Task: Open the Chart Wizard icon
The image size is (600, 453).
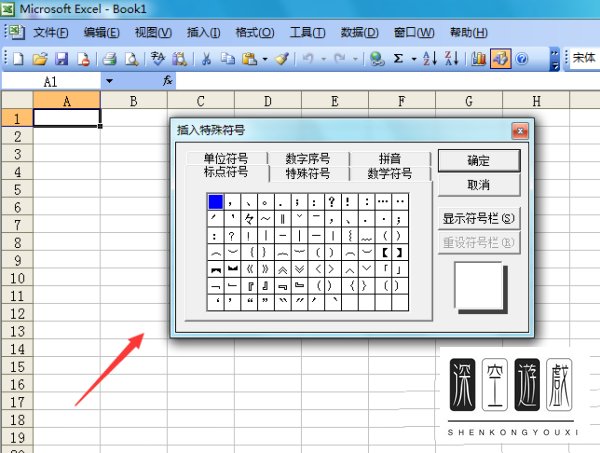Action: 478,59
